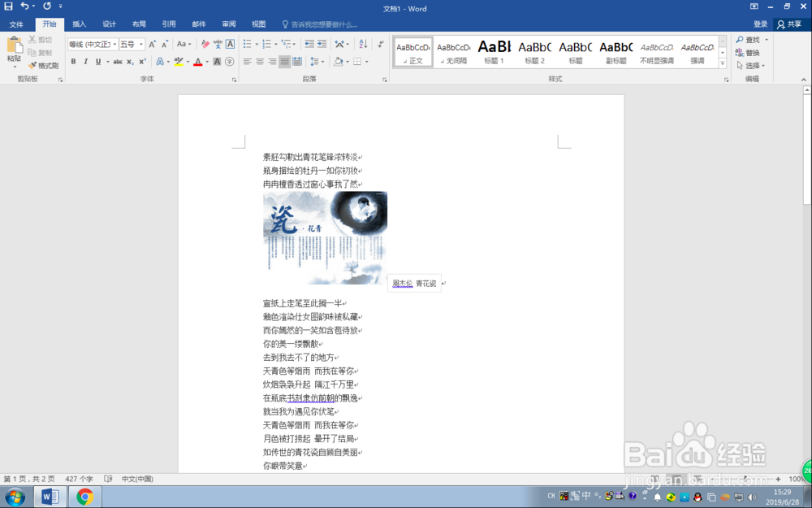Apply the 标题 1 style
The height and width of the screenshot is (508, 812).
494,52
